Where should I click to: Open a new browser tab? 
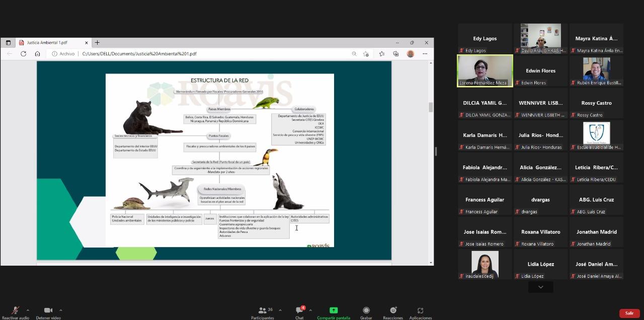tap(97, 43)
